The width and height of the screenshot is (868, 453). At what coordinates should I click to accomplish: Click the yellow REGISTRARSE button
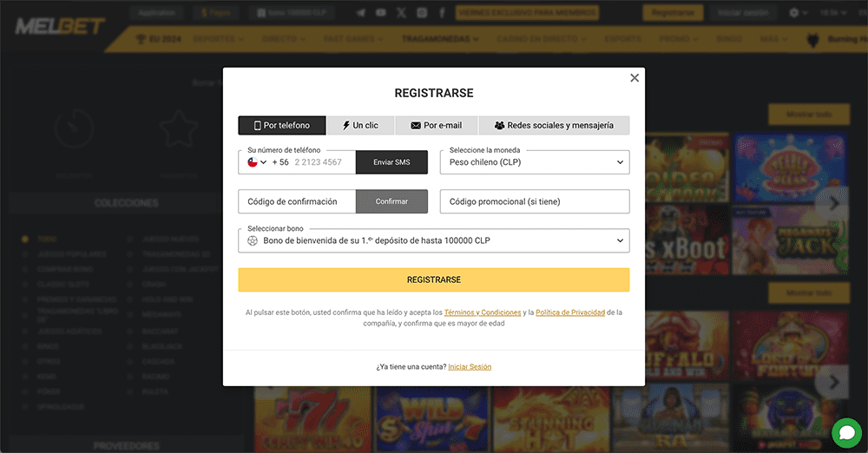point(434,279)
